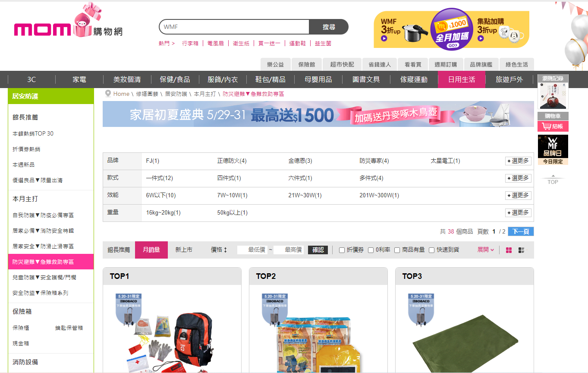The image size is (588, 373).
Task: Open 母嬰用品 category menu
Action: [x=318, y=79]
